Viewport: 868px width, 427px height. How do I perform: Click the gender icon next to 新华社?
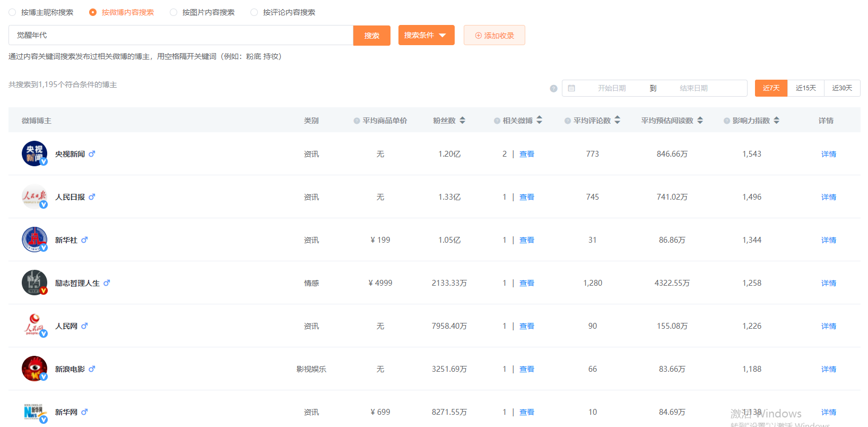pyautogui.click(x=84, y=240)
